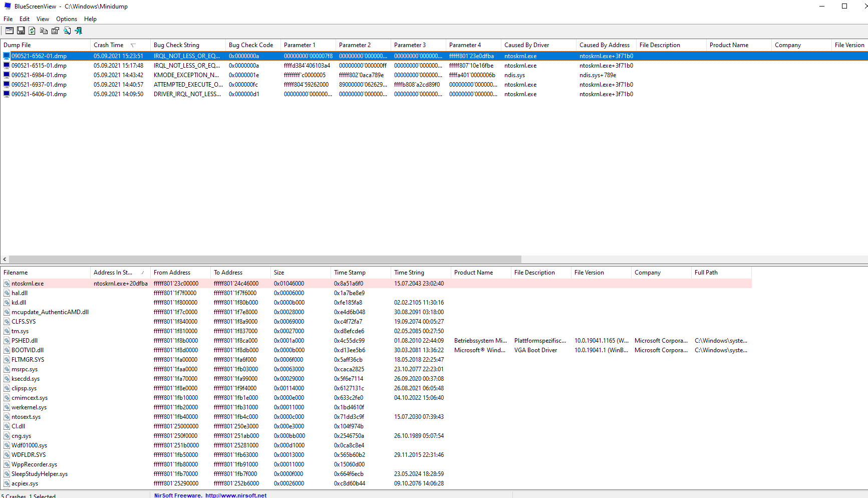The image size is (868, 498).
Task: Select the werkernel.sys row
Action: pos(376,407)
